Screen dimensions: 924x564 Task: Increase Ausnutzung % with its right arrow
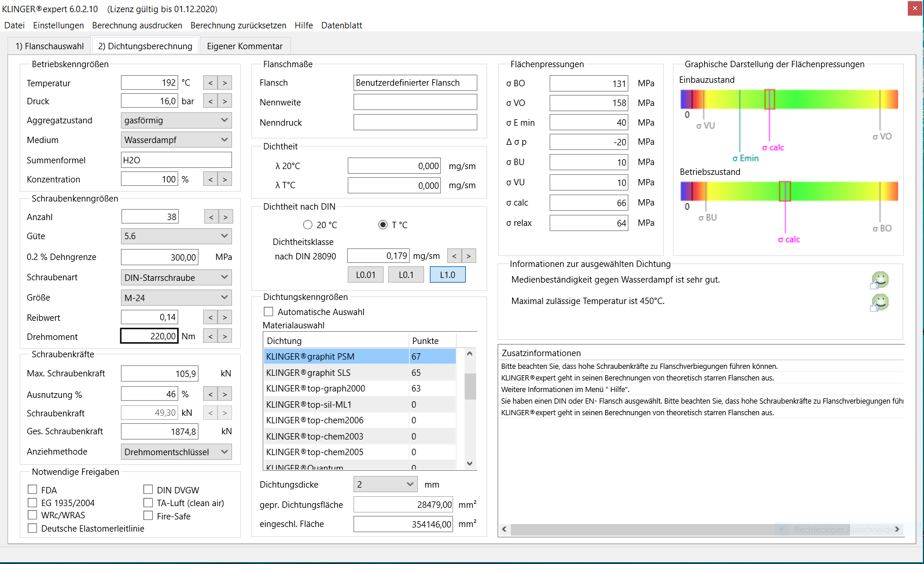225,394
